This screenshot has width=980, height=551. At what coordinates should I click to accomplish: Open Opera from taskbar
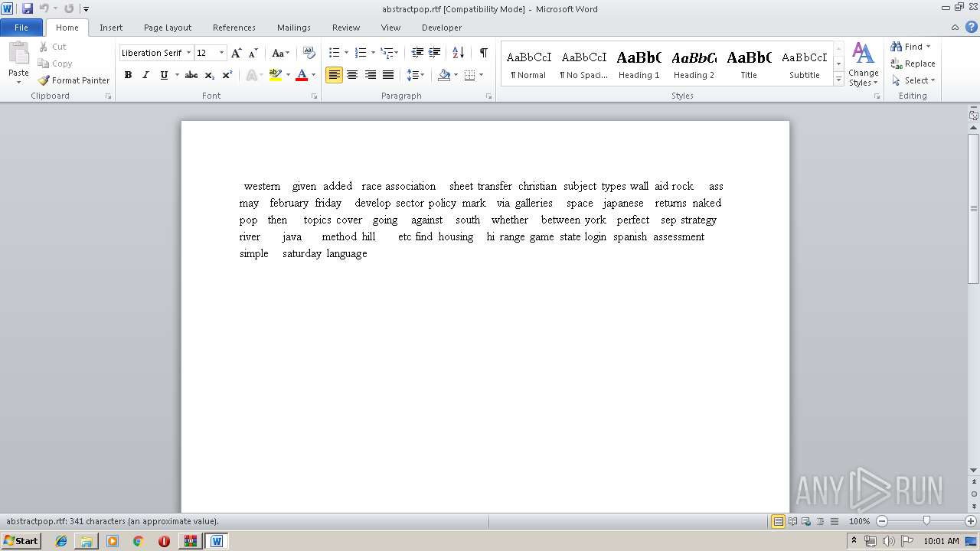(164, 541)
